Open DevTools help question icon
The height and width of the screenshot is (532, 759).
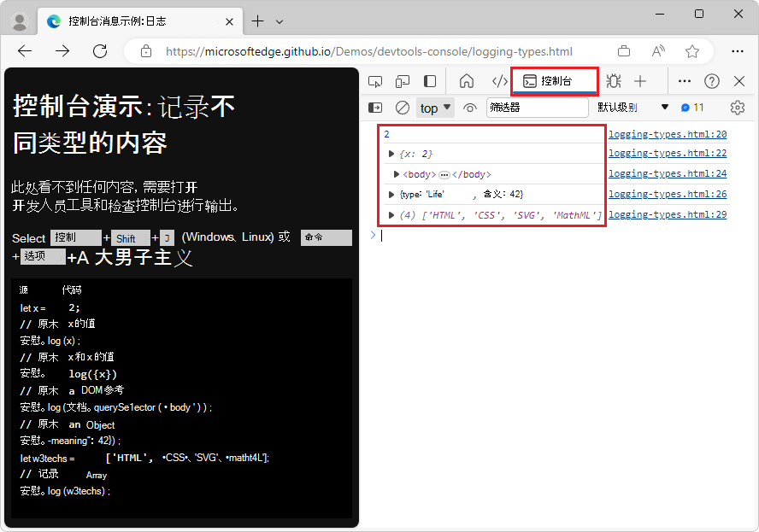click(711, 81)
